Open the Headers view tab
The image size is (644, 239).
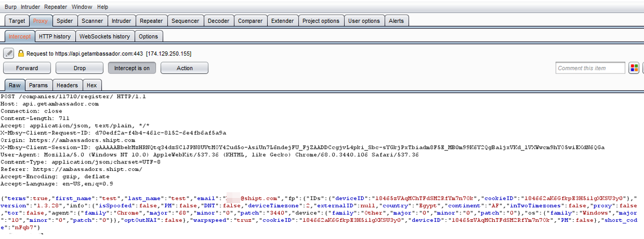tap(67, 85)
